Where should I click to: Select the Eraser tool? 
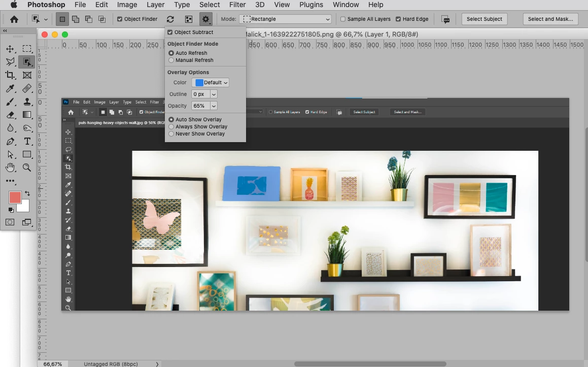point(10,115)
